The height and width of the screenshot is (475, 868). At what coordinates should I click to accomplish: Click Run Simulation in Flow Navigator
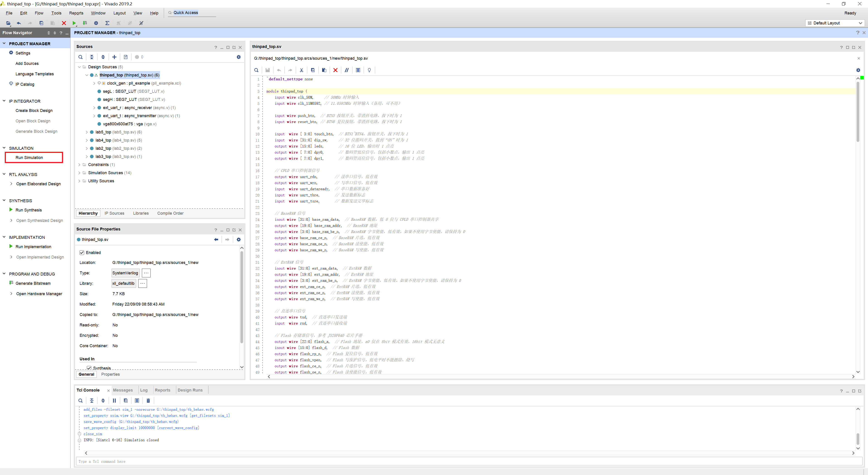pyautogui.click(x=29, y=157)
